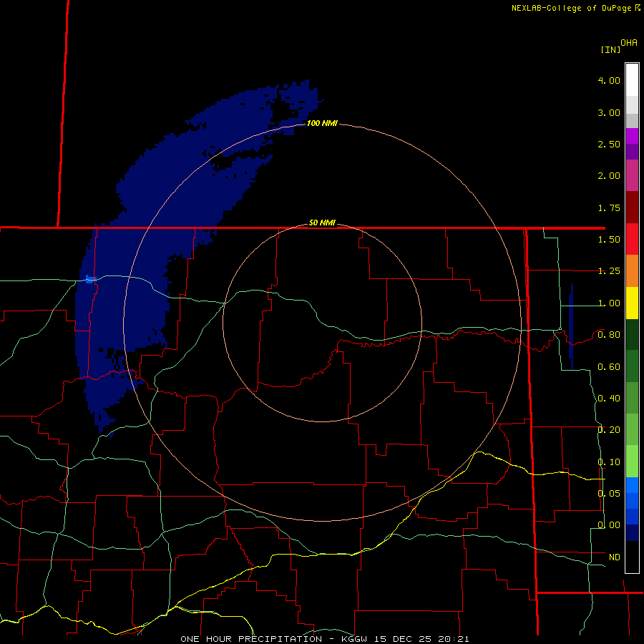Select the 1.50 legend value
Screen dimensions: 644x644
click(609, 240)
